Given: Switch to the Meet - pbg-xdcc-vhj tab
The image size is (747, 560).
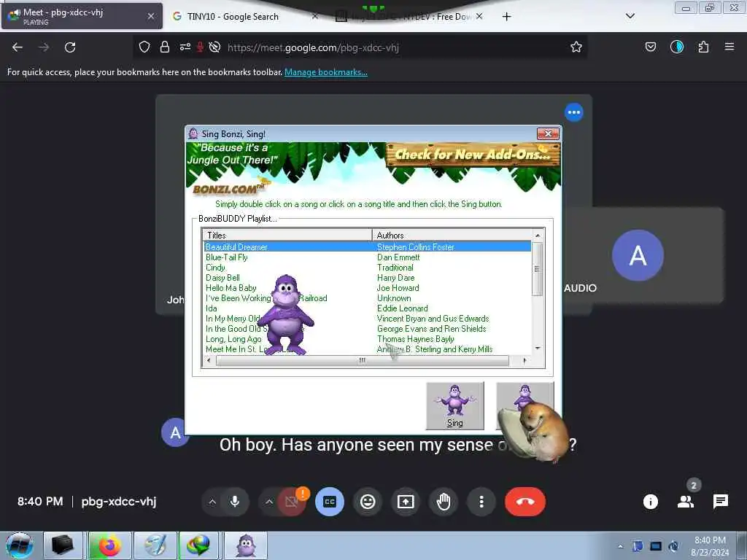Looking at the screenshot, I should (82, 16).
